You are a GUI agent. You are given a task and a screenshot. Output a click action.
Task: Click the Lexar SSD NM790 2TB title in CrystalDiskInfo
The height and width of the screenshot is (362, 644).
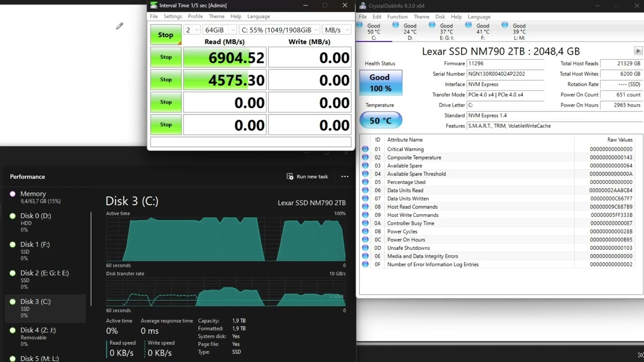click(x=501, y=51)
